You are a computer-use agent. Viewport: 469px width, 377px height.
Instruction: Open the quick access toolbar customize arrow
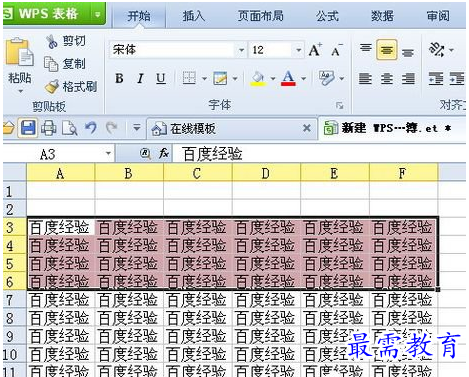click(x=137, y=128)
